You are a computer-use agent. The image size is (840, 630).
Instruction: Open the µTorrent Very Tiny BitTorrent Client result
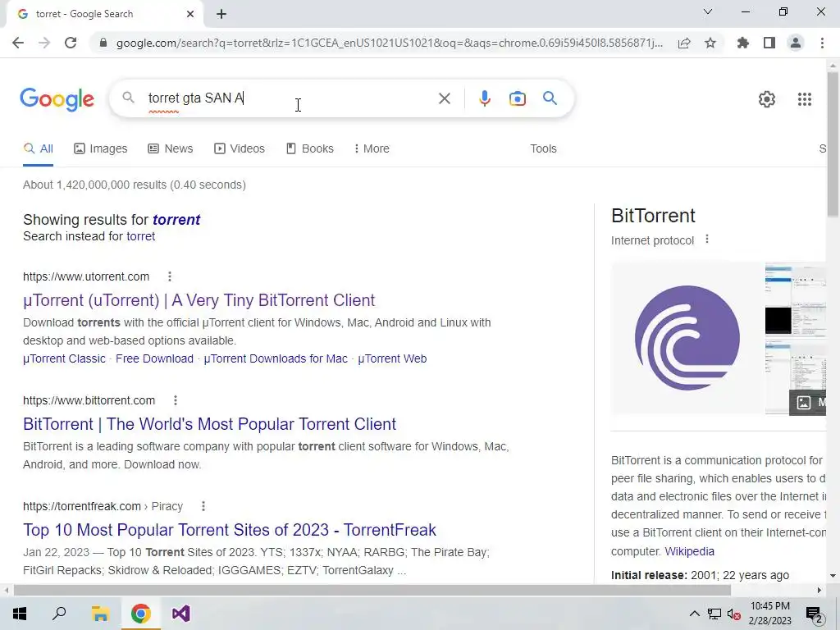[x=199, y=300]
